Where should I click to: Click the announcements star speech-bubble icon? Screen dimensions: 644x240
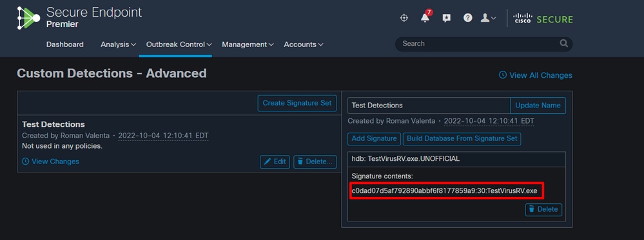pyautogui.click(x=447, y=18)
